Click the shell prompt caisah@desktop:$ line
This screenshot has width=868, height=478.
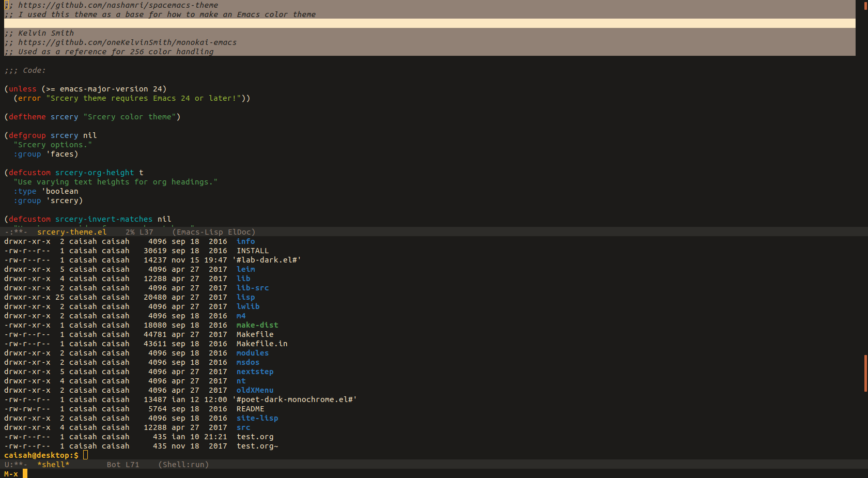click(41, 455)
